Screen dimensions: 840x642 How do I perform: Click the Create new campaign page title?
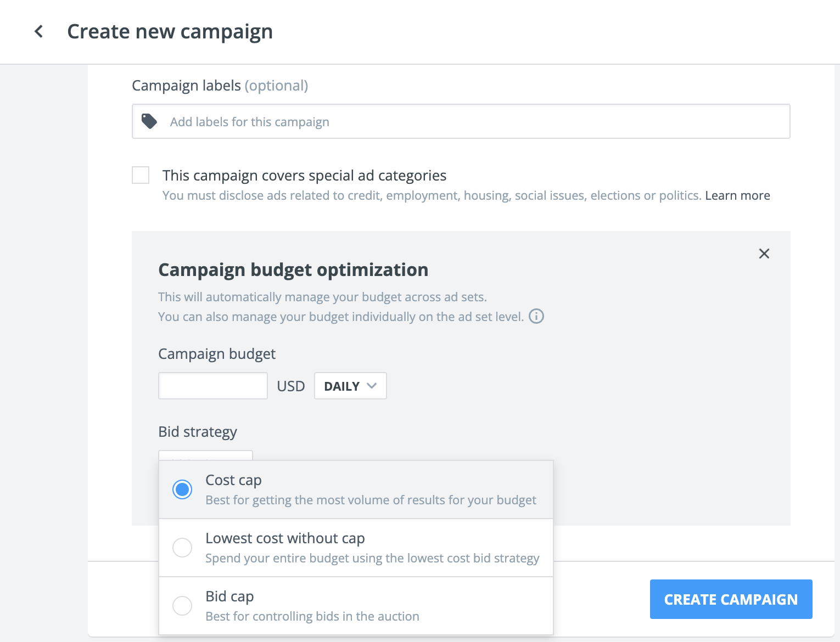tap(170, 32)
